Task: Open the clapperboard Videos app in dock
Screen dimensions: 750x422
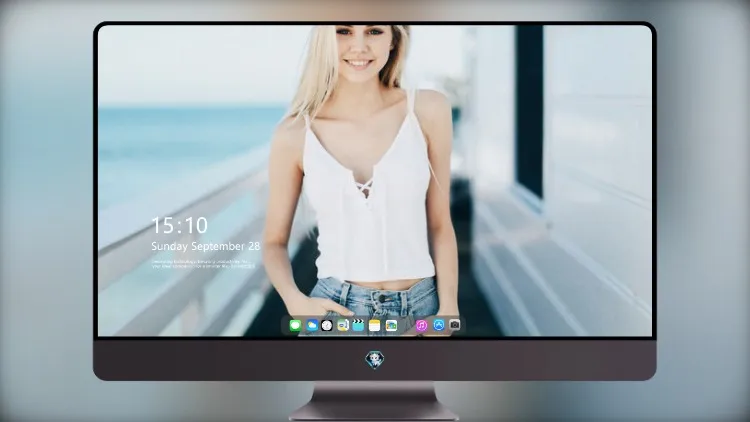Action: pos(358,325)
